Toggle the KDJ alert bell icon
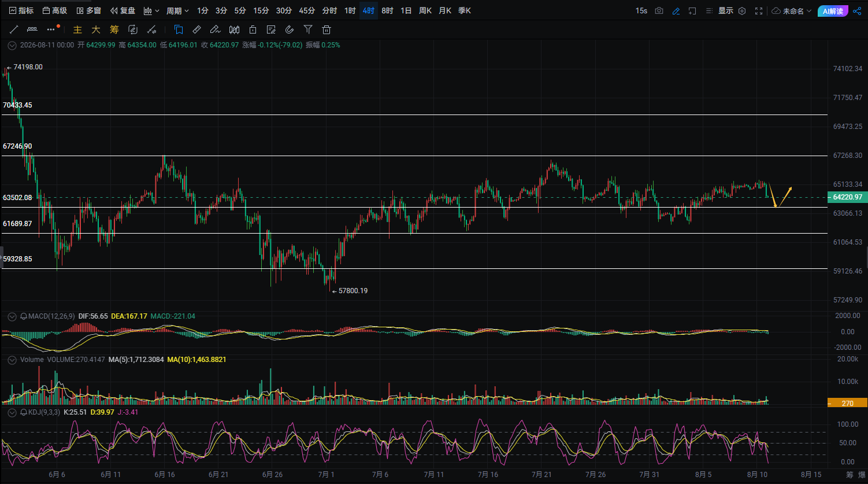868x484 pixels. tap(24, 412)
